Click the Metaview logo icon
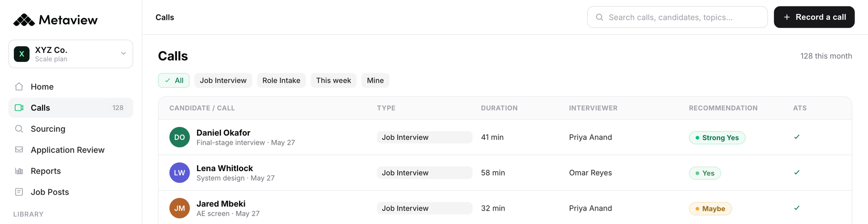The image size is (868, 224). click(x=24, y=20)
